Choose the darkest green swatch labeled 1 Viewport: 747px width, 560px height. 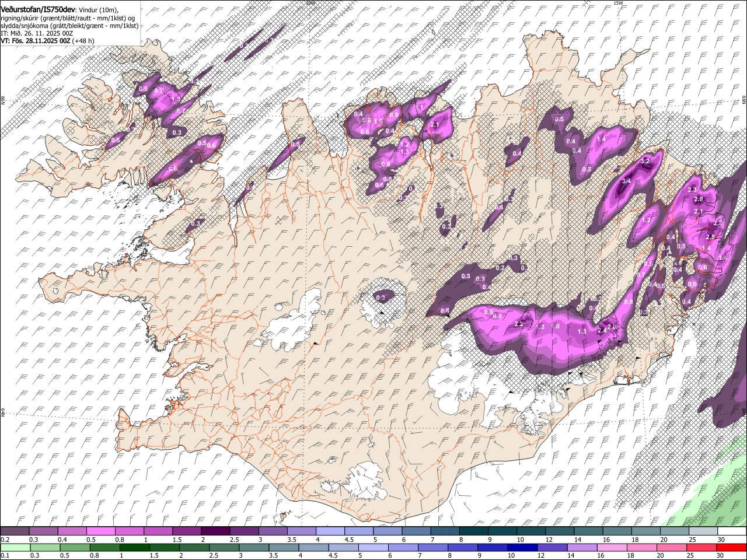click(x=135, y=547)
